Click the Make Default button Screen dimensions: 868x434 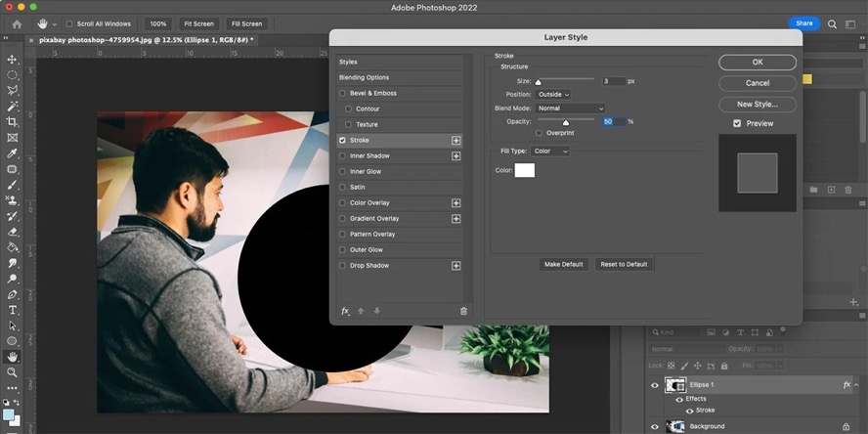pyautogui.click(x=564, y=265)
